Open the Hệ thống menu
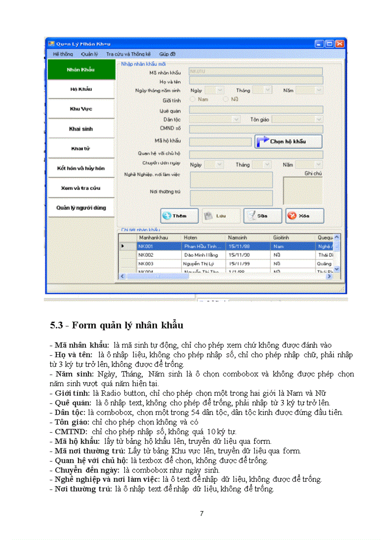392x540 pixels. click(x=62, y=54)
